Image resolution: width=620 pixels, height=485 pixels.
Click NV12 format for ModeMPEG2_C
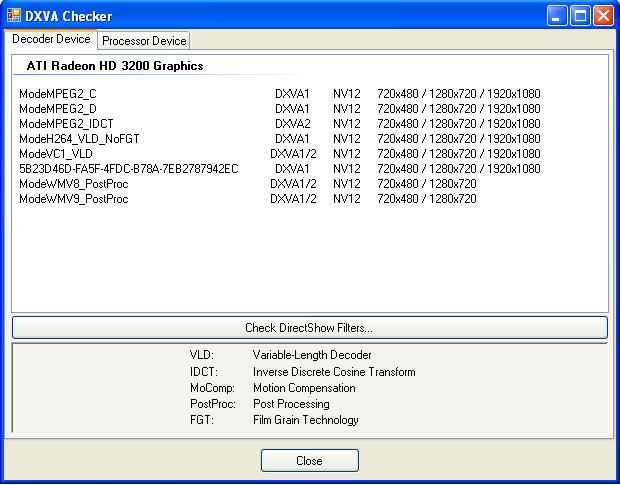tap(347, 94)
